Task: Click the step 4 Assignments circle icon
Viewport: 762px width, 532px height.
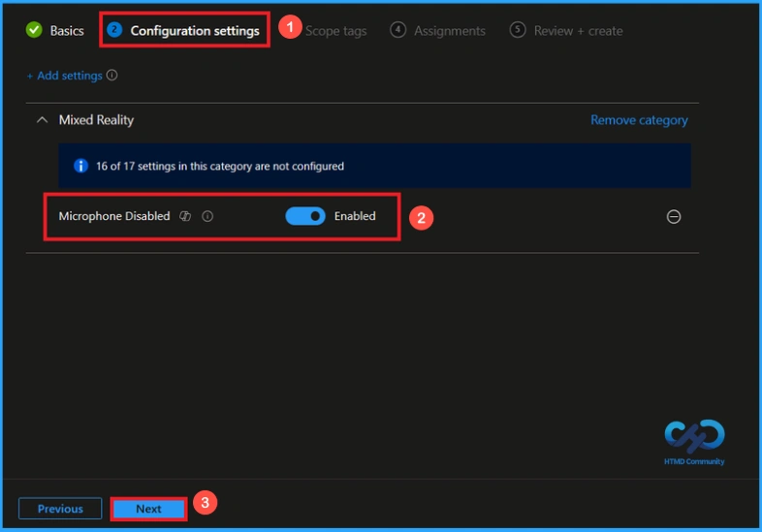Action: [x=398, y=30]
